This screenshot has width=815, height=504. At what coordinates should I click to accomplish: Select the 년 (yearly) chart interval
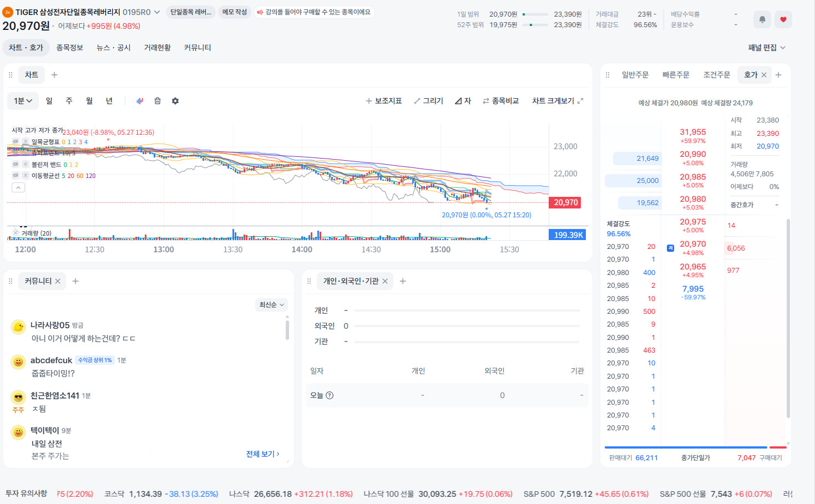[x=109, y=101]
